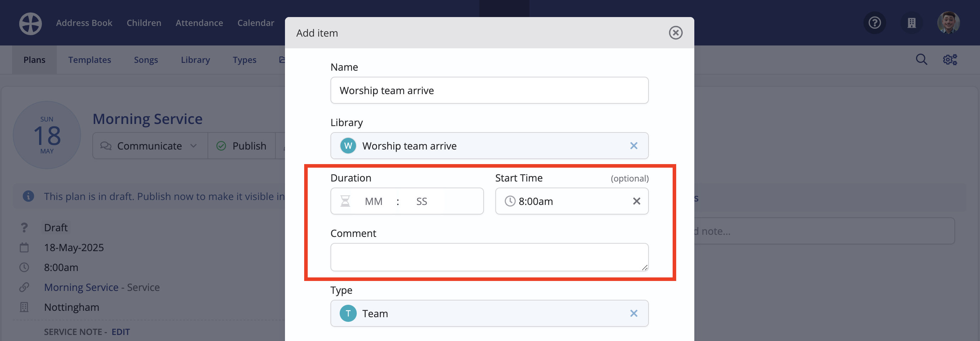Clear the Library selection Worship team arrive

point(634,146)
